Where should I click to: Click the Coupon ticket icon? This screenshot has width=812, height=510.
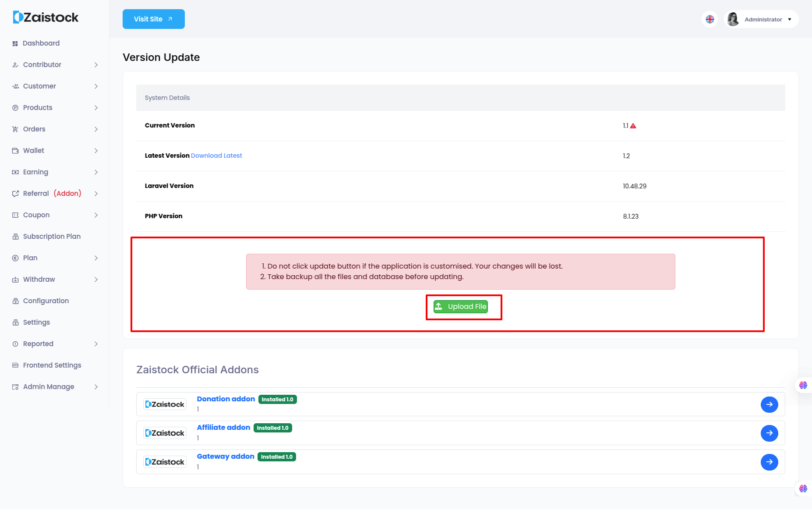click(15, 215)
